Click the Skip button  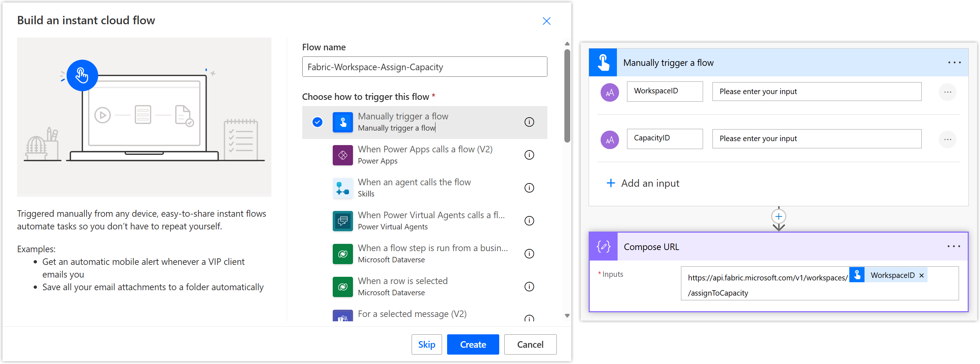(x=426, y=344)
